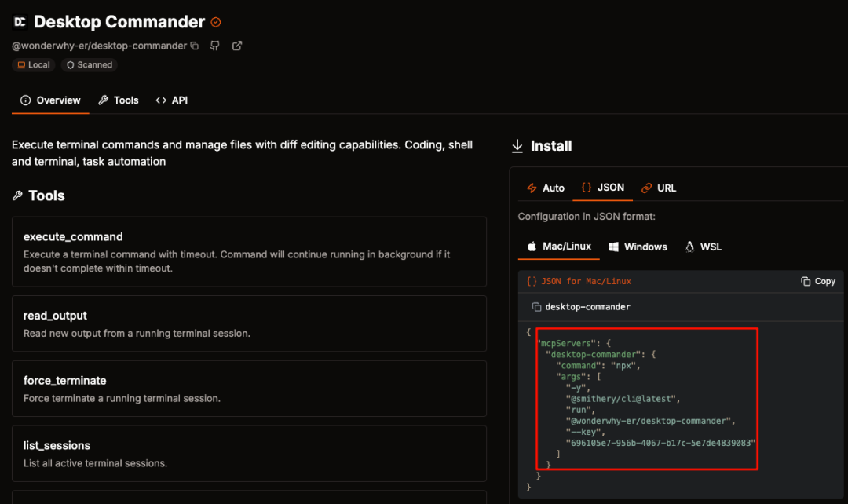Choose the Auto install method
Screen dimensions: 848x504
tap(545, 188)
